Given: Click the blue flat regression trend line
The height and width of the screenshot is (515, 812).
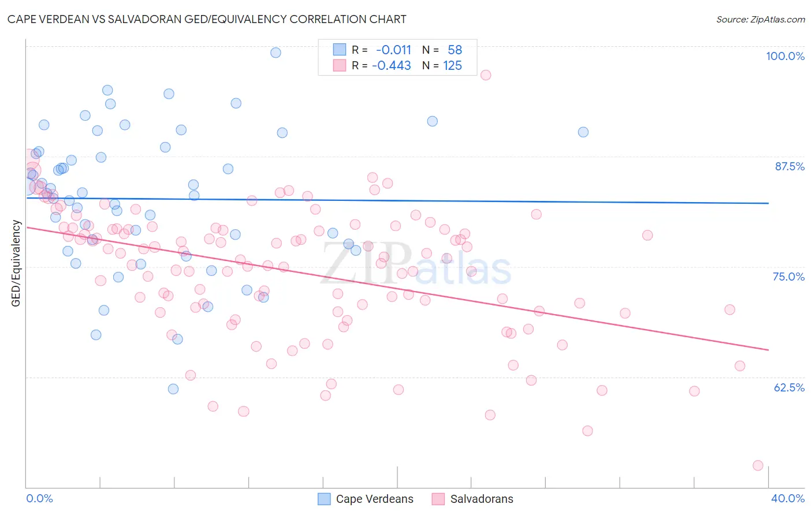Looking at the screenshot, I should coord(397,200).
